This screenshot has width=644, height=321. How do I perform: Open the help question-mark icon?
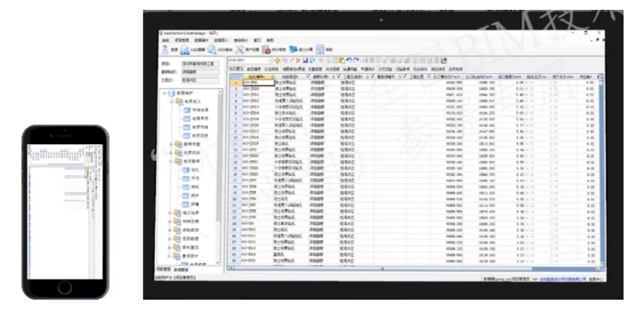click(320, 50)
